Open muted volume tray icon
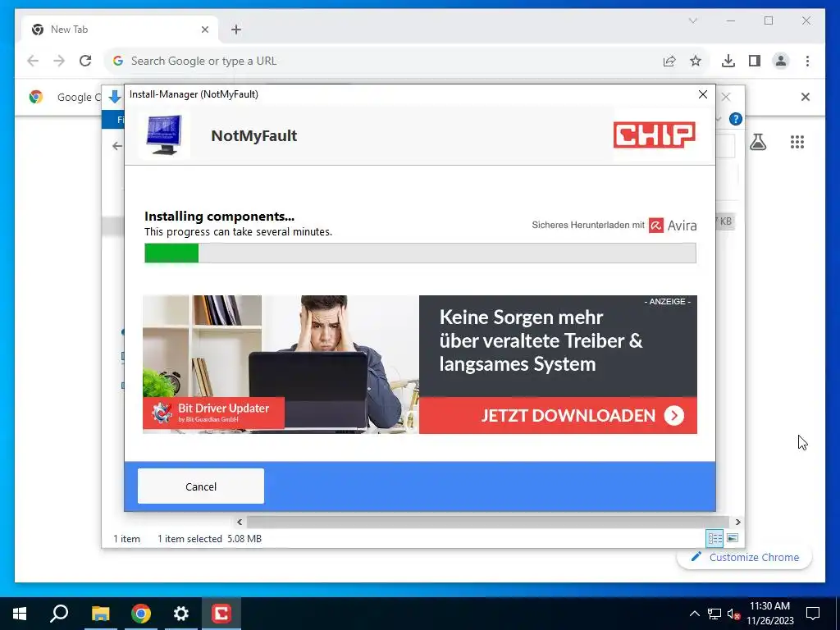Image resolution: width=840 pixels, height=630 pixels. 733,614
